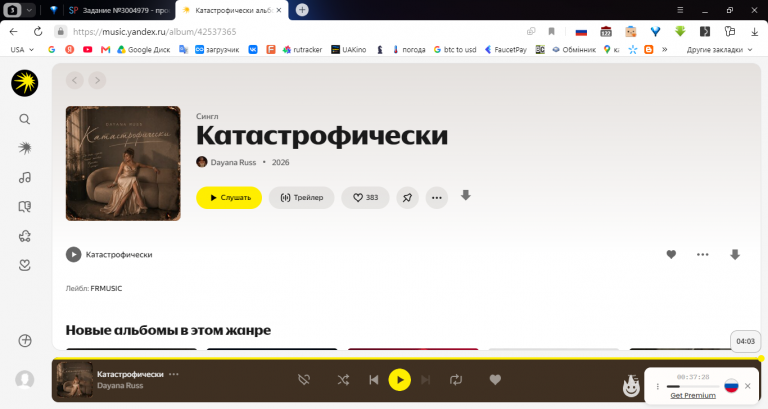The image size is (768, 409).
Task: Open the Google Диск bookmark
Action: [144, 49]
